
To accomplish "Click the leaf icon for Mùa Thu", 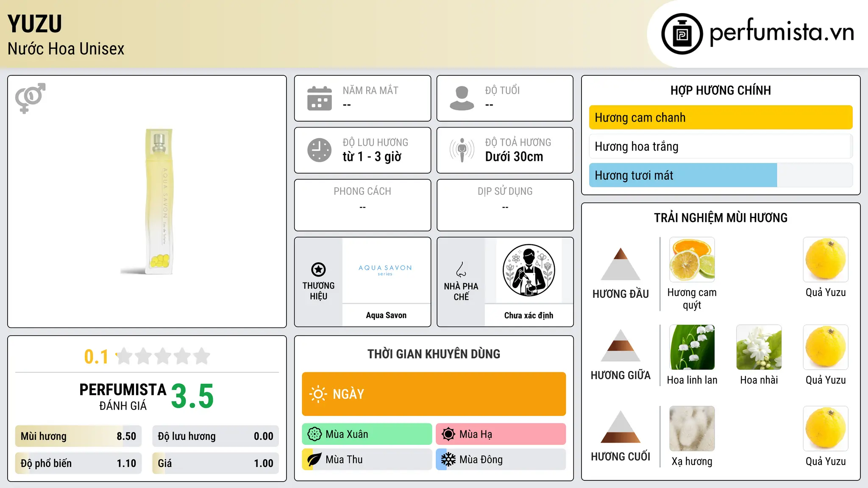I will (x=314, y=460).
